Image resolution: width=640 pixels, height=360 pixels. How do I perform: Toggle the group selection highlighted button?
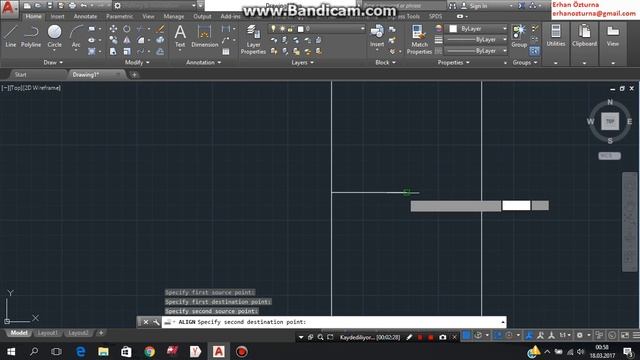coord(534,51)
